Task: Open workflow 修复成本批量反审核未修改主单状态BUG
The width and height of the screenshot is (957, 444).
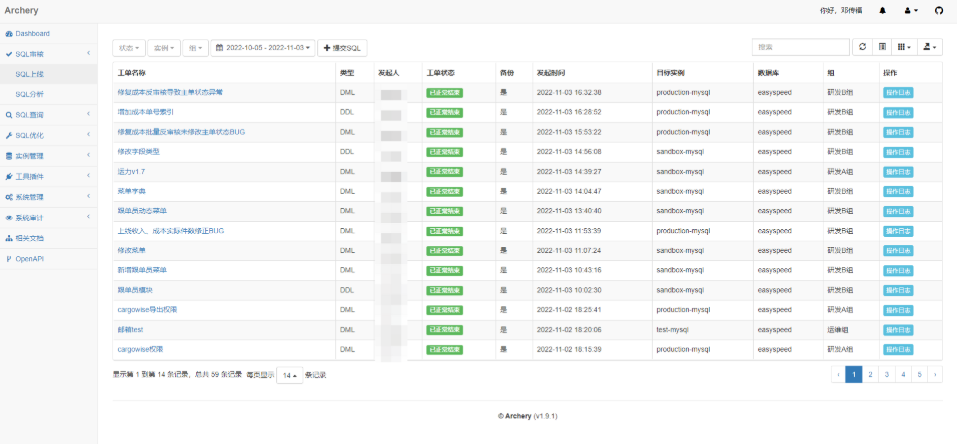Action: tap(181, 131)
